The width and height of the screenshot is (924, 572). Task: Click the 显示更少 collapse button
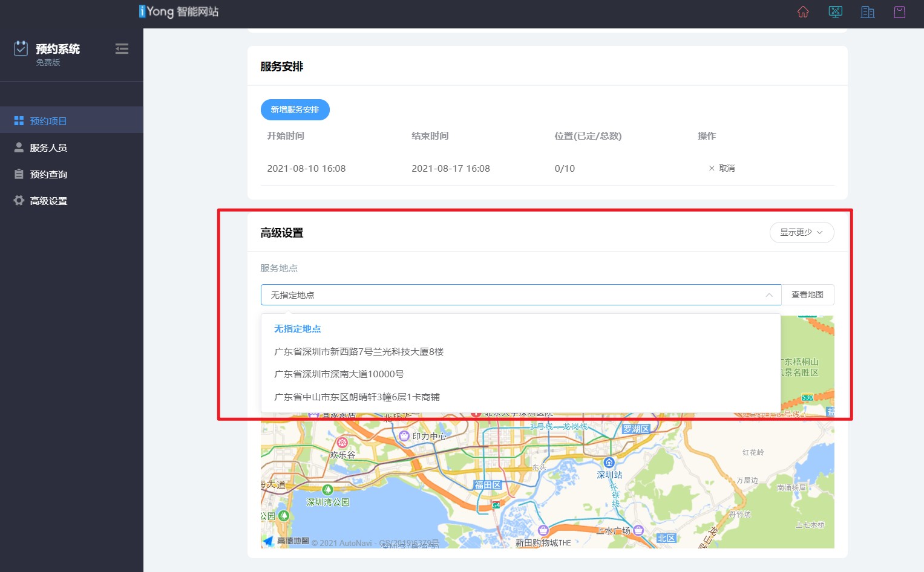802,232
